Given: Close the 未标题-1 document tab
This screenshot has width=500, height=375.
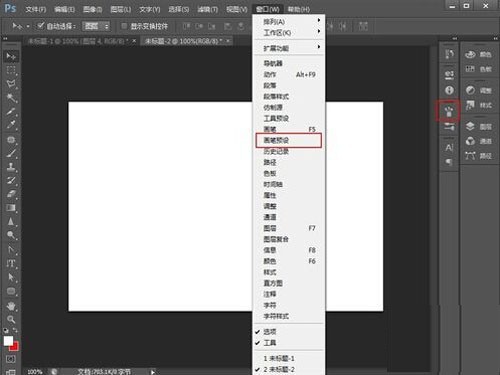Looking at the screenshot, I should coord(134,41).
